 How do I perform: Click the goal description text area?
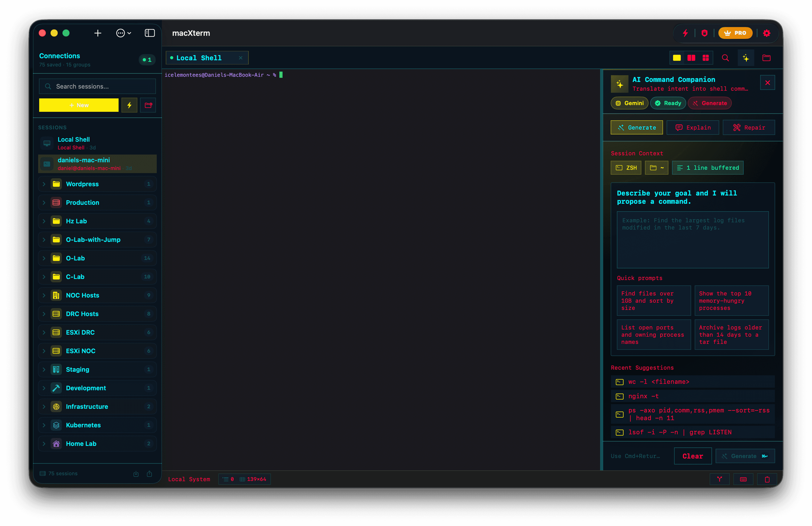pos(693,240)
